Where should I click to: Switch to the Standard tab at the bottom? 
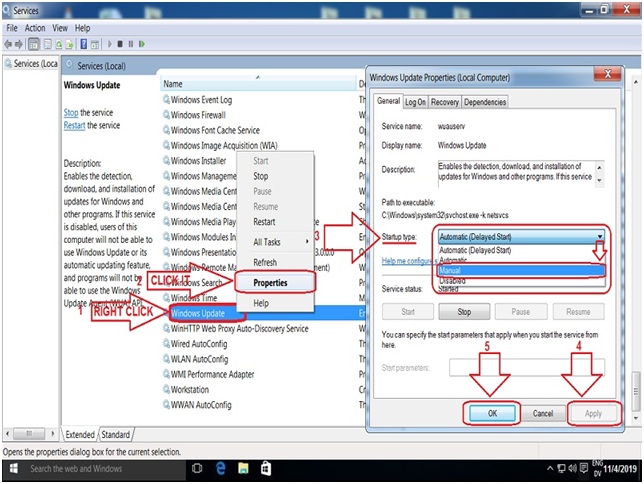pos(115,434)
